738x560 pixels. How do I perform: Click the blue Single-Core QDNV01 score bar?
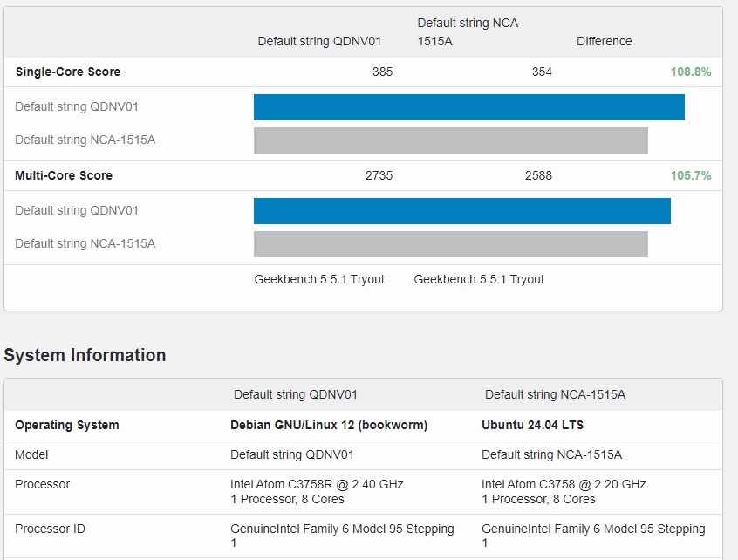coord(468,107)
